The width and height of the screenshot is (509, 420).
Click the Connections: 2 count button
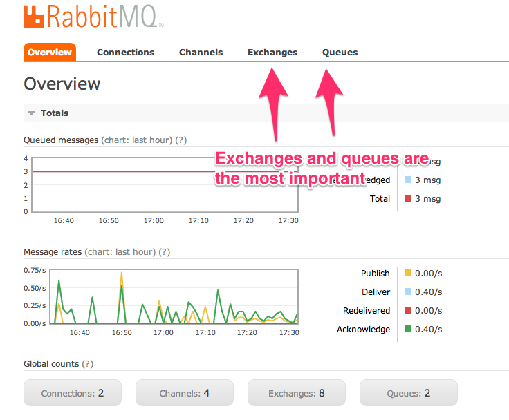(73, 393)
